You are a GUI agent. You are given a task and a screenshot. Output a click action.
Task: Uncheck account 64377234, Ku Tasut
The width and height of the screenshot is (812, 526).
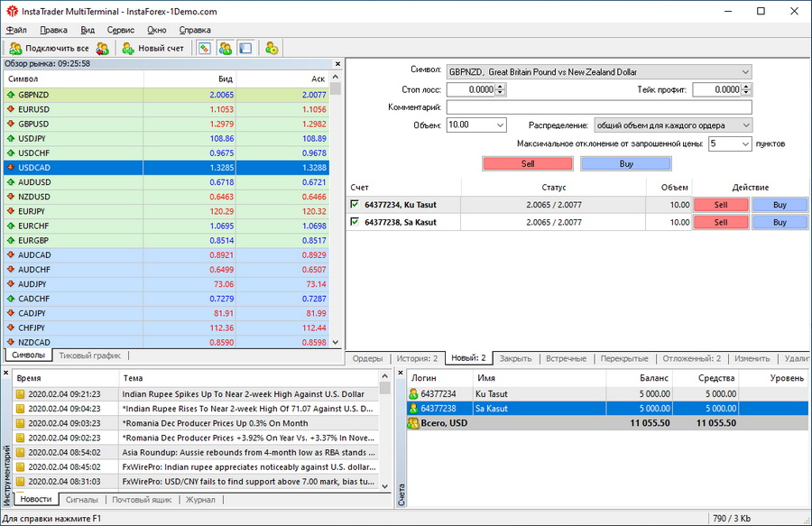click(355, 205)
